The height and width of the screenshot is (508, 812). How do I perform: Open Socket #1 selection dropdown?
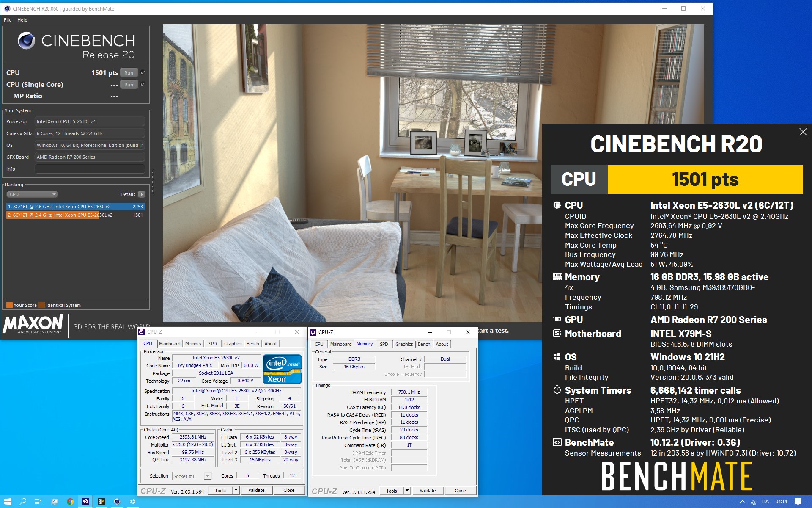192,476
